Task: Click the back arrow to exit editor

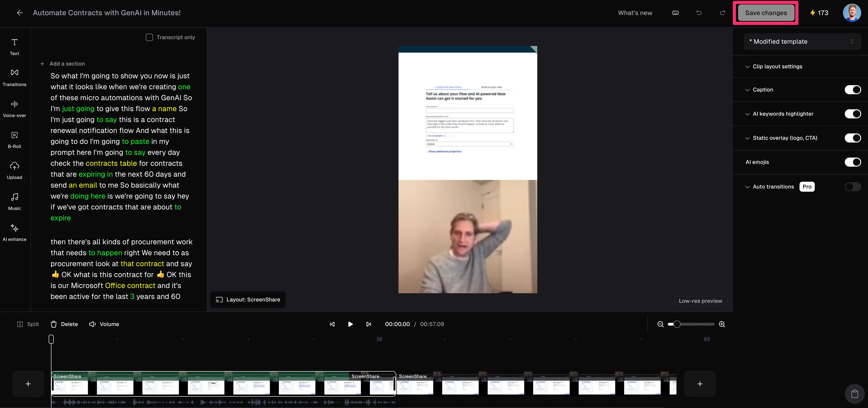Action: [x=20, y=13]
